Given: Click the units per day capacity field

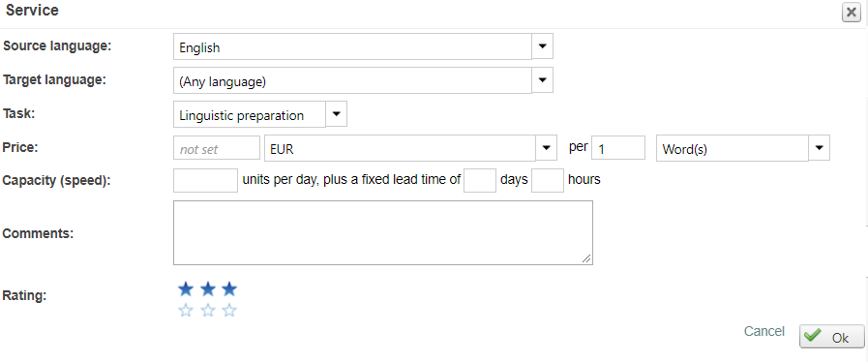Looking at the screenshot, I should 205,180.
